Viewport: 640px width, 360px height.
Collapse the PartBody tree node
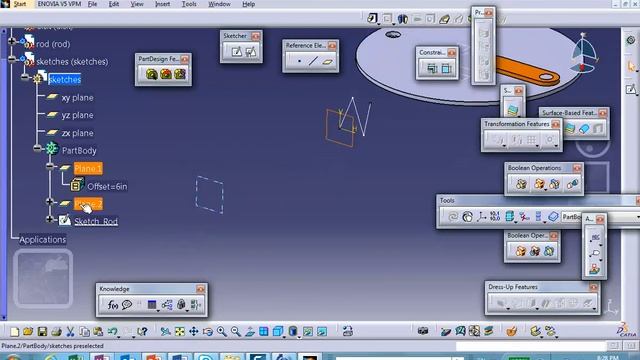click(37, 149)
